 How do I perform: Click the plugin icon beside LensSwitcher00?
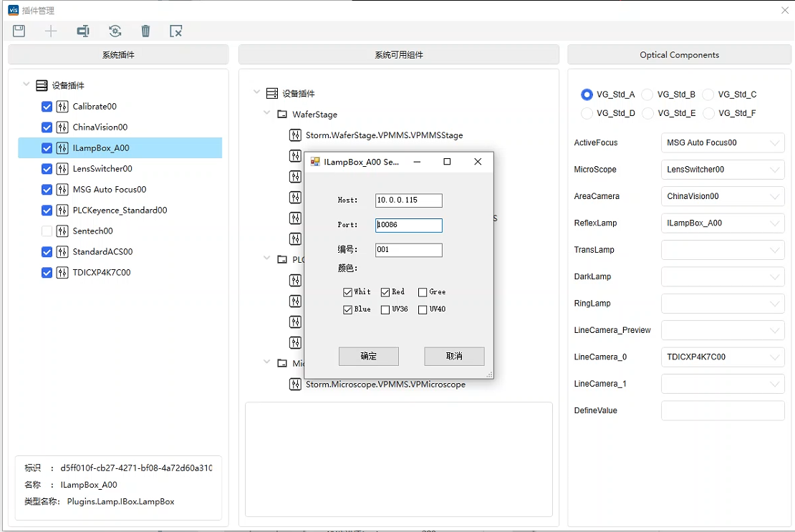click(62, 169)
